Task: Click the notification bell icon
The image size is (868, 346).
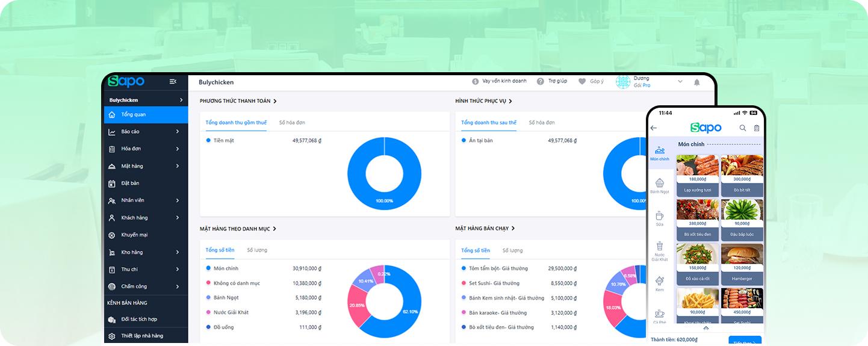Action: tap(697, 82)
